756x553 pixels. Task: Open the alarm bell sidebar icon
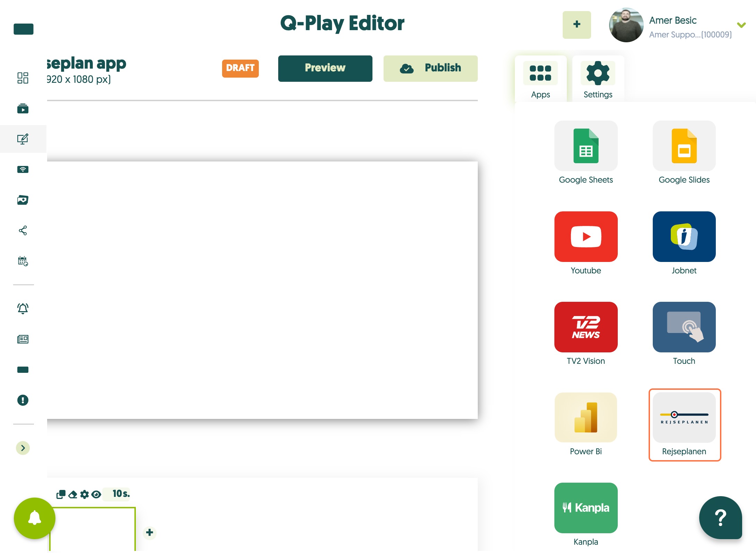point(23,308)
